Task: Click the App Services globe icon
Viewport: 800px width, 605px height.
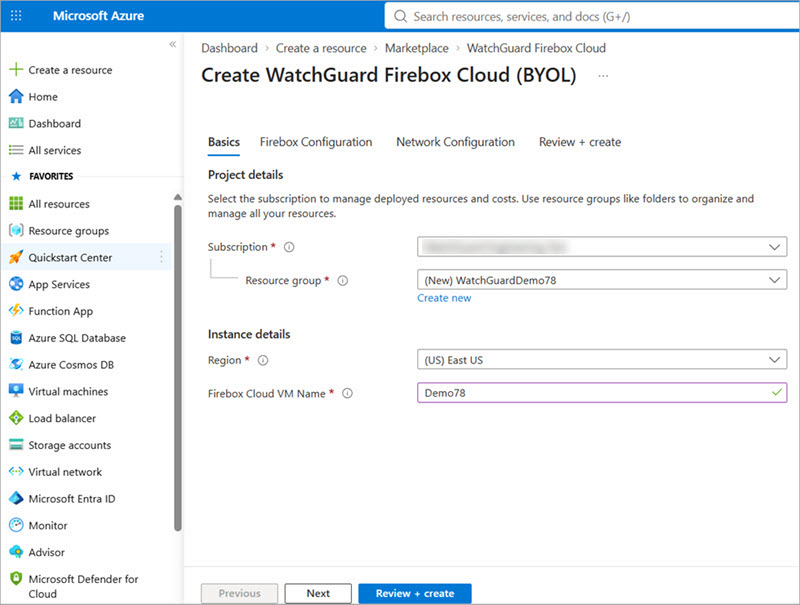Action: coord(16,284)
